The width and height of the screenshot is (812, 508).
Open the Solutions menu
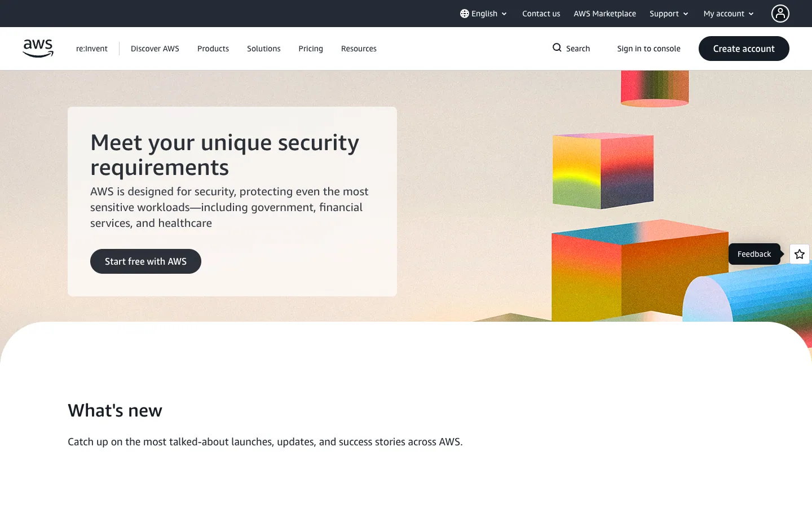click(264, 49)
